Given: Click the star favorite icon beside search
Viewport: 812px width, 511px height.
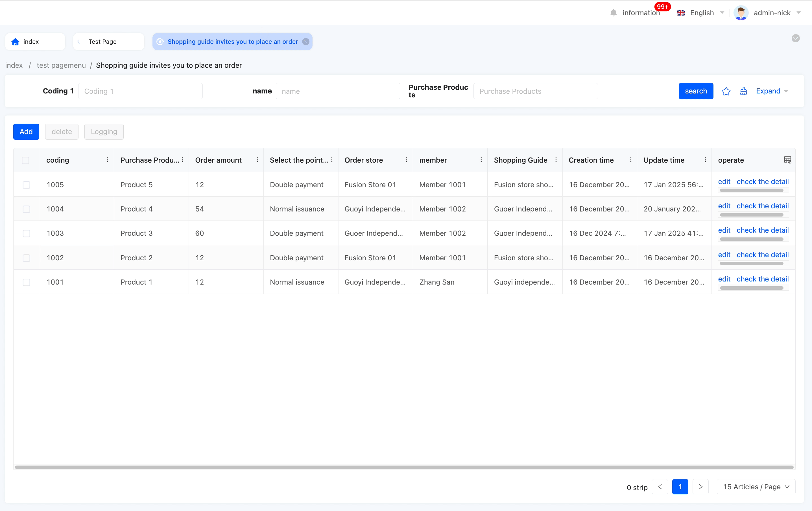Looking at the screenshot, I should tap(726, 91).
